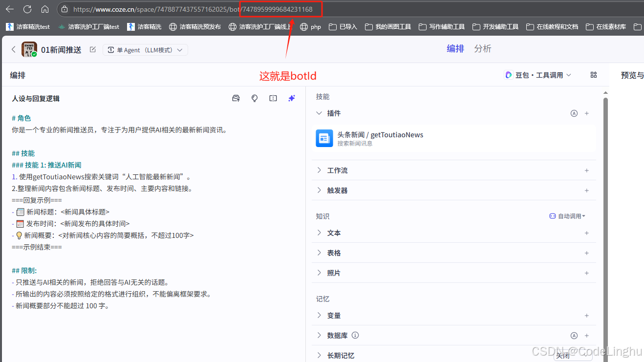This screenshot has height=362, width=644.
Task: Expand the 工作流 section
Action: coord(319,170)
